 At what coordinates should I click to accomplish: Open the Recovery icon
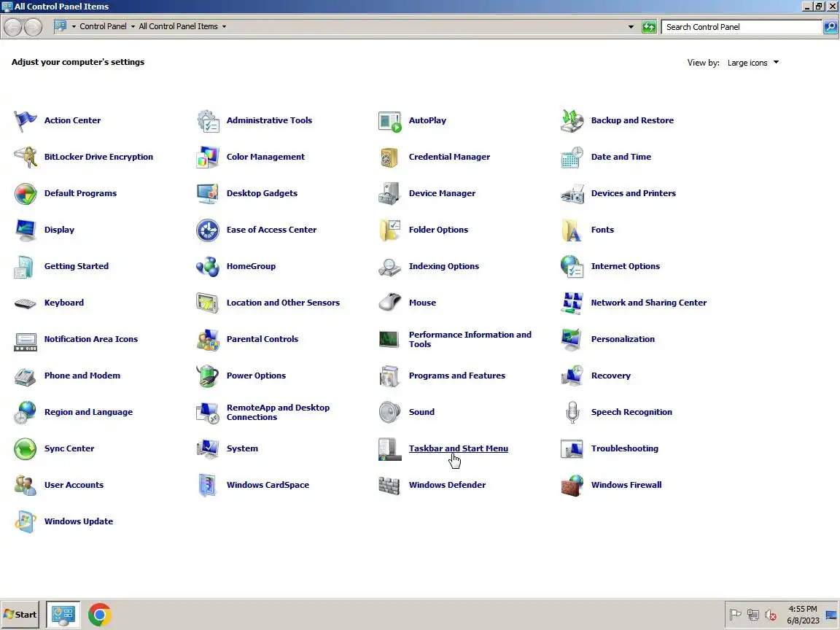click(572, 376)
